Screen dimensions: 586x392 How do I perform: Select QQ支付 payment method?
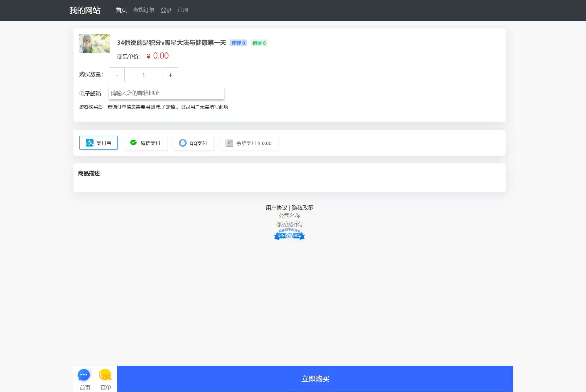[x=193, y=143]
